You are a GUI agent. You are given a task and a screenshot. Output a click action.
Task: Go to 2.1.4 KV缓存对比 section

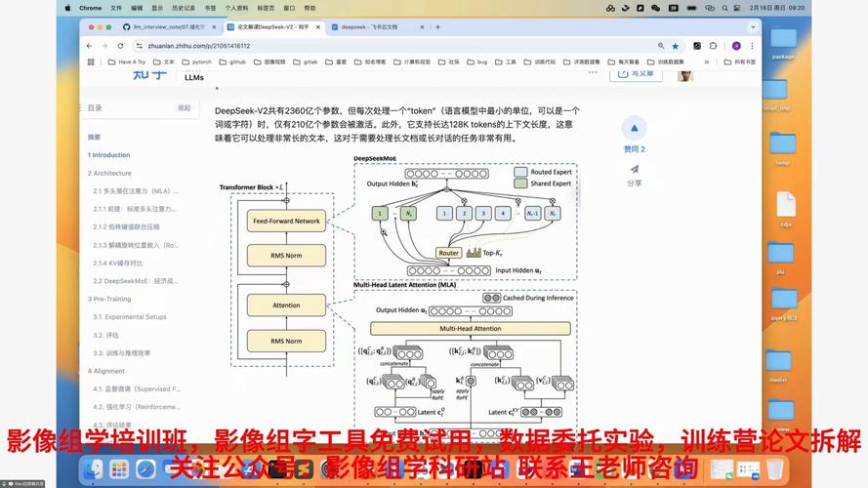118,263
